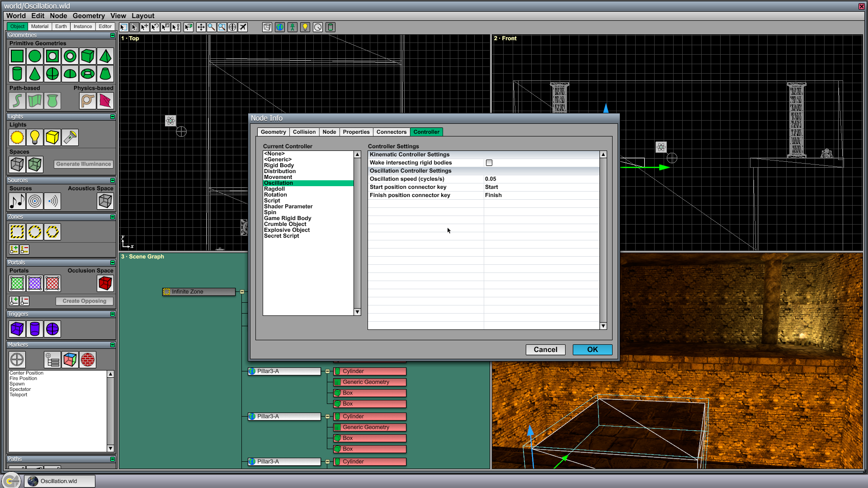Screen dimensions: 868x488
Task: Click the OK button
Action: [592, 350]
